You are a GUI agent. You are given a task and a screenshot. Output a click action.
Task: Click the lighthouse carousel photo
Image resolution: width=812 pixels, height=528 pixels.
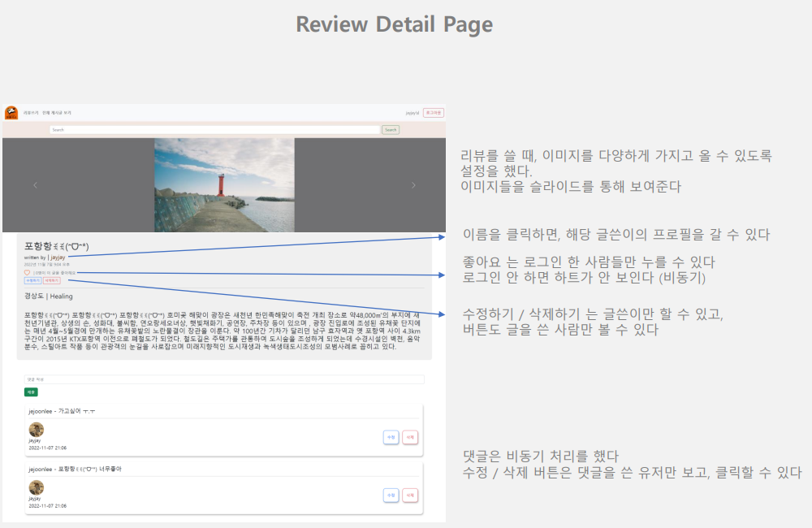[x=224, y=185]
